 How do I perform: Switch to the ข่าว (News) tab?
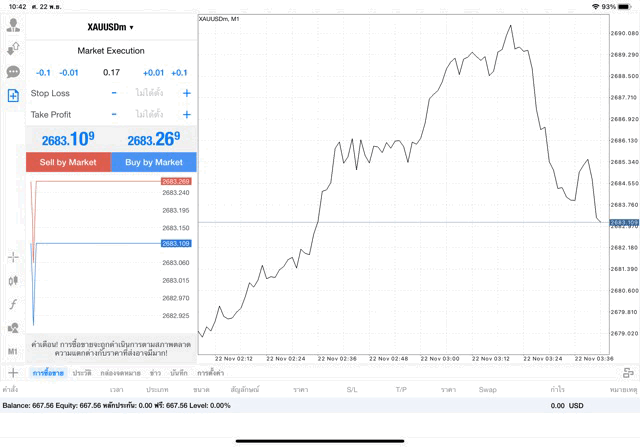point(155,373)
